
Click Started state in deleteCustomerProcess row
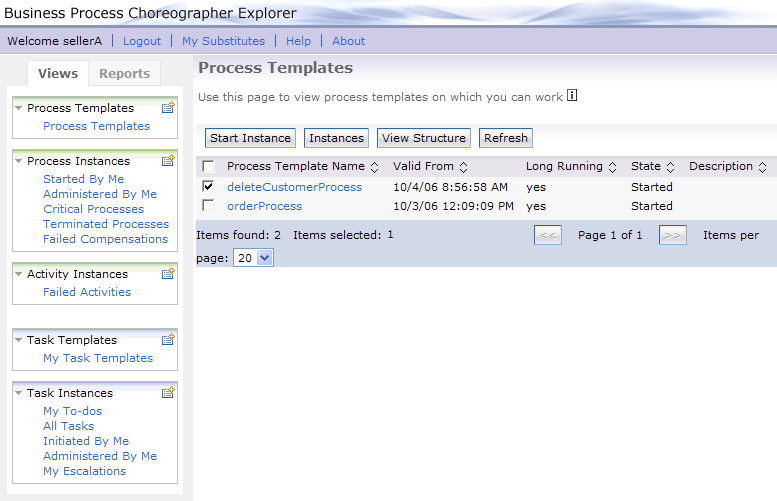[x=652, y=187]
